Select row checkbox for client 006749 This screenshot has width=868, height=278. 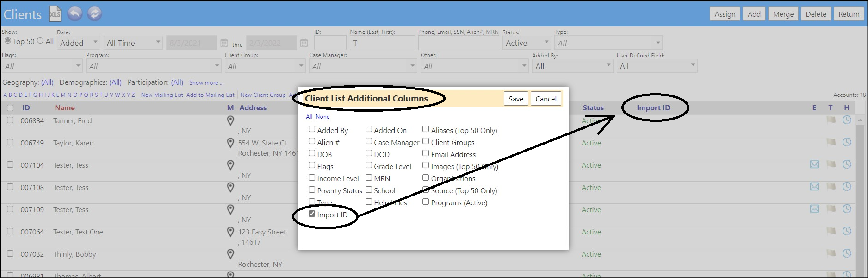coord(10,142)
